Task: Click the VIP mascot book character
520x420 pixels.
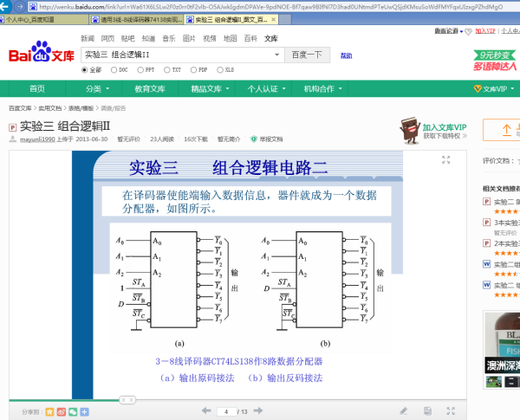Action: tap(410, 131)
